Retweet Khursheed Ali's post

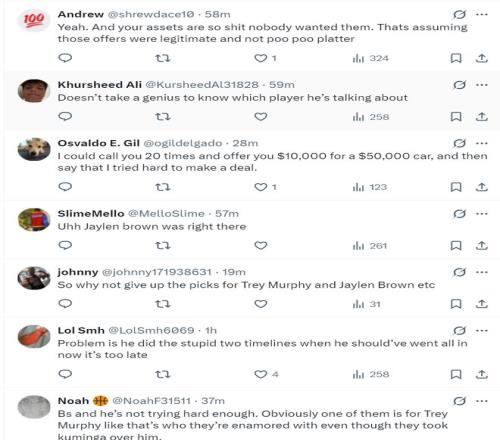click(163, 117)
